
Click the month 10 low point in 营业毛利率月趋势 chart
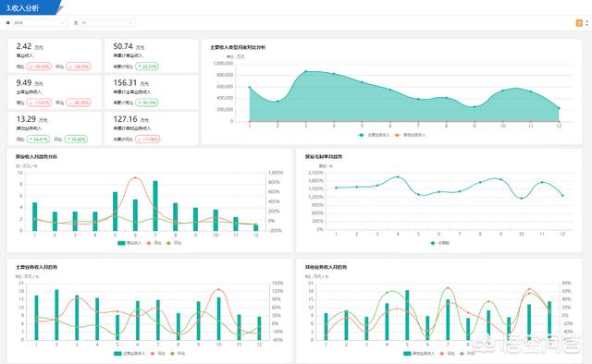(522, 198)
